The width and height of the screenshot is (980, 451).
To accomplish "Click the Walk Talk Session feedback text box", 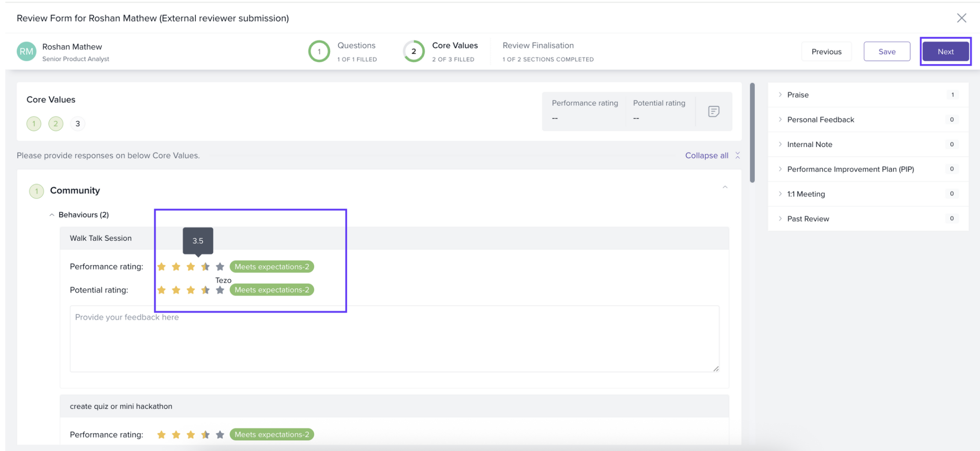I will (x=394, y=338).
